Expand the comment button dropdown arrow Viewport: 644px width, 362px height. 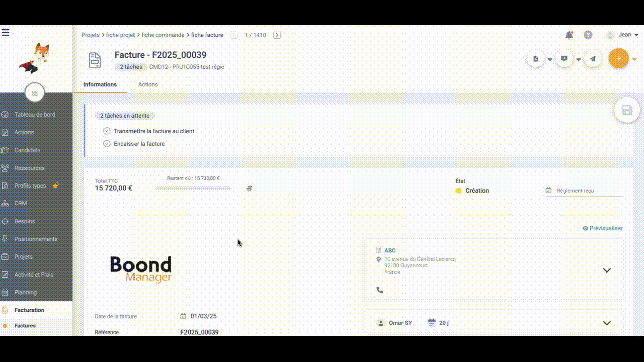pyautogui.click(x=579, y=59)
